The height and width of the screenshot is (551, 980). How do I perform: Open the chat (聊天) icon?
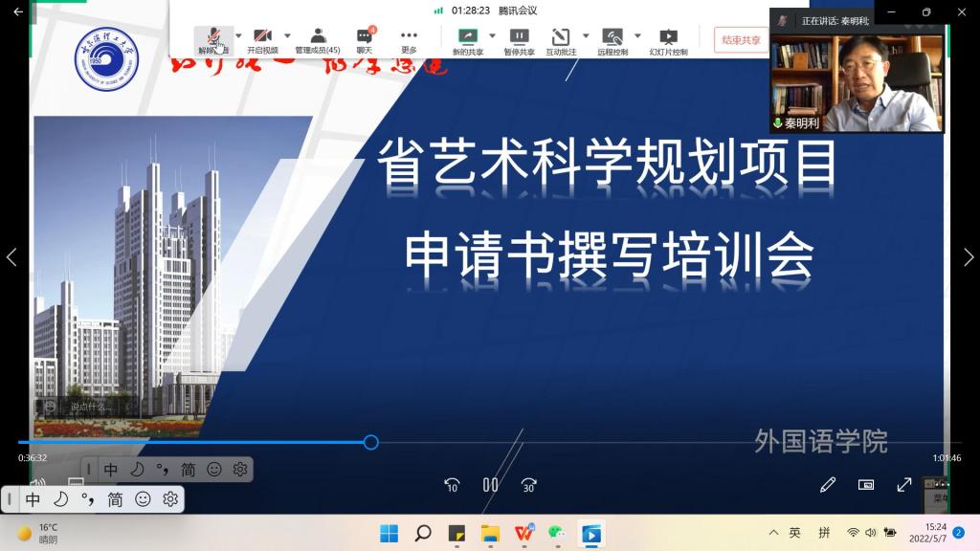(x=365, y=39)
